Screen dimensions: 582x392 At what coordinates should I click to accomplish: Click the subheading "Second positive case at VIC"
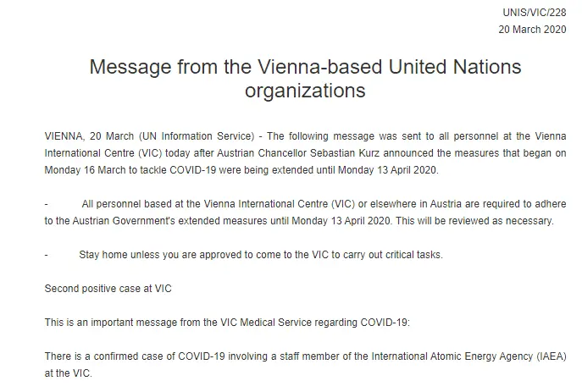108,289
